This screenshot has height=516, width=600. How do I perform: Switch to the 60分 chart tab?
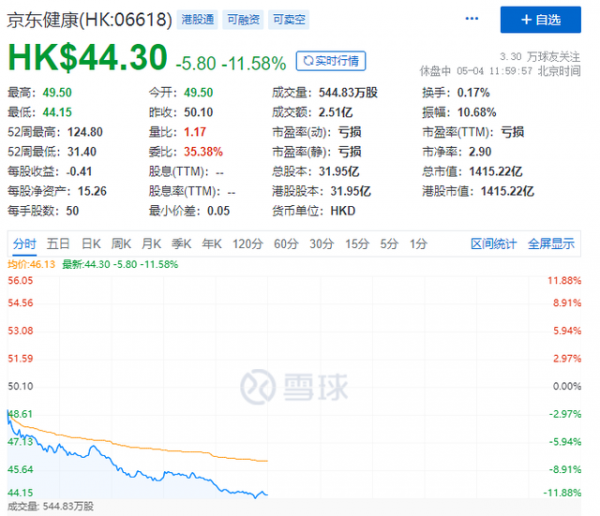(x=286, y=244)
